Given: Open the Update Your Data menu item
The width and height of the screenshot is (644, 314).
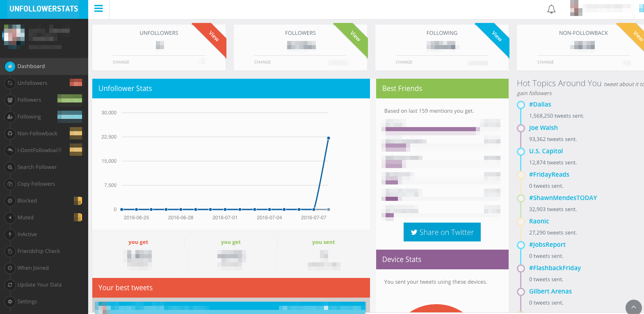Looking at the screenshot, I should click(44, 285).
